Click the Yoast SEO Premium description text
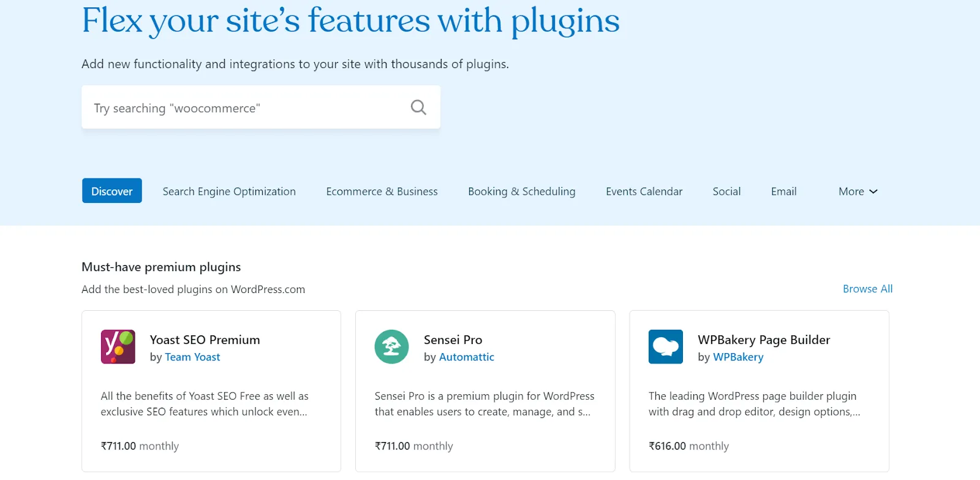This screenshot has height=480, width=980. coord(205,404)
